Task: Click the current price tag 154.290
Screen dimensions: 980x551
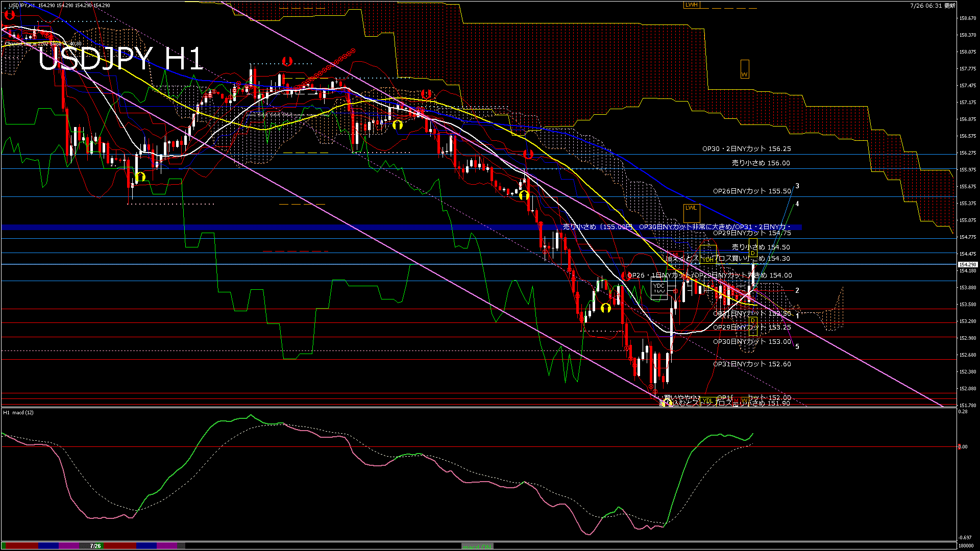Action: tap(968, 265)
